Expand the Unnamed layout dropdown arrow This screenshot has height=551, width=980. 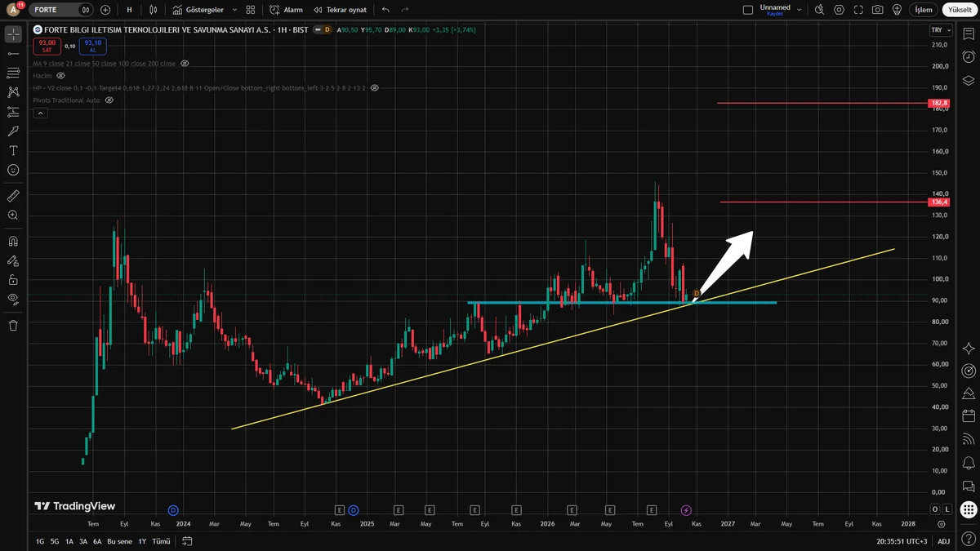799,10
